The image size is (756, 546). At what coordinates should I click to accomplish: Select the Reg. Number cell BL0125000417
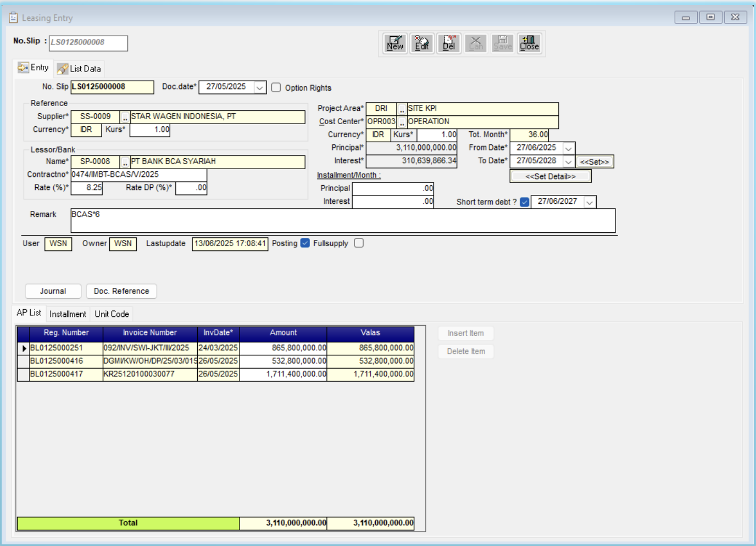(x=66, y=375)
